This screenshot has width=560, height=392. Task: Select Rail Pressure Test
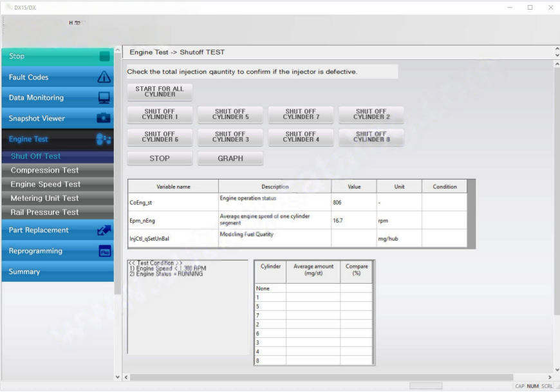tap(45, 212)
